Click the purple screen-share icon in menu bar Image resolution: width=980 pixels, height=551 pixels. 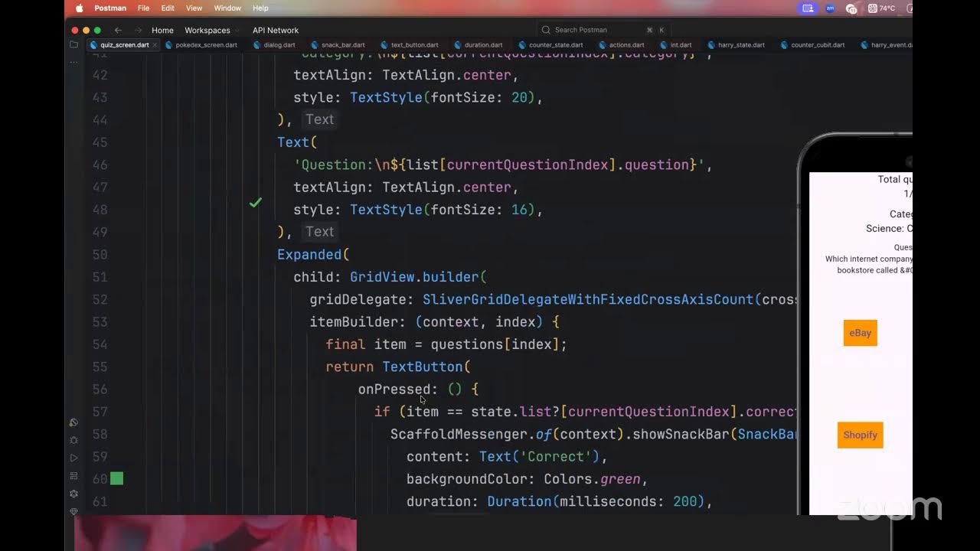807,8
